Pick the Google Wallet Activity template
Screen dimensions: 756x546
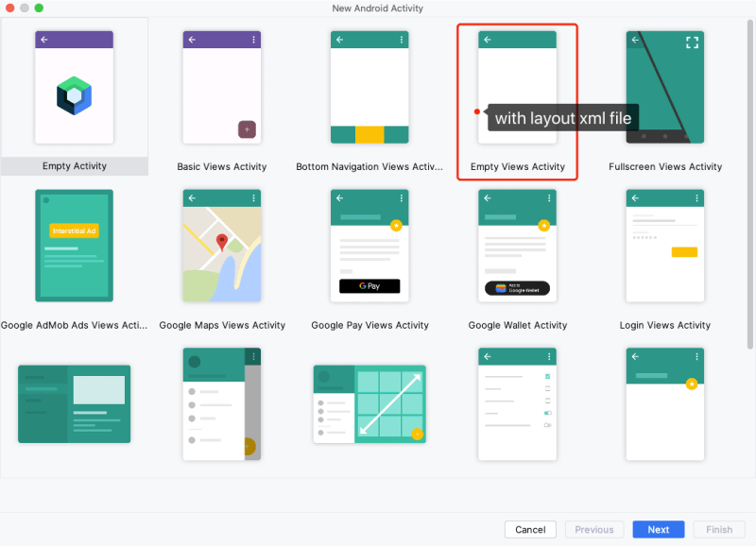pyautogui.click(x=517, y=245)
